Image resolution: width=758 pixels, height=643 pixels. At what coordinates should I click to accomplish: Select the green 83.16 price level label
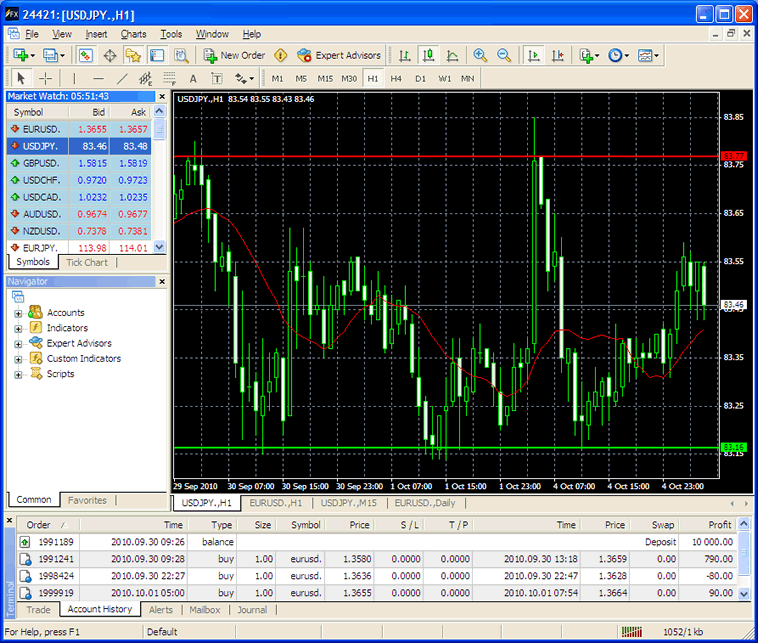pyautogui.click(x=734, y=447)
